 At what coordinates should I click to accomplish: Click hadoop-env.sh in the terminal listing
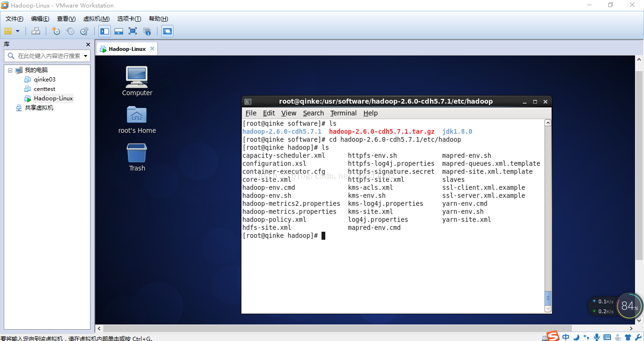tap(267, 195)
